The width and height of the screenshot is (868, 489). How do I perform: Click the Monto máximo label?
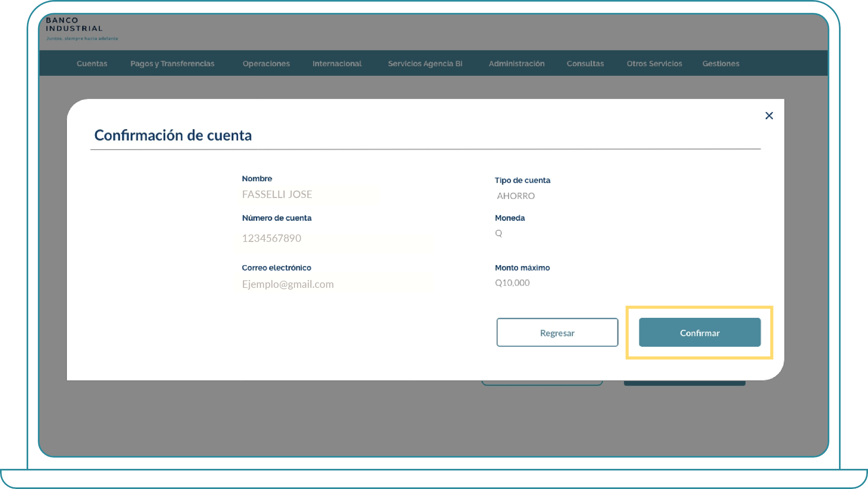(x=522, y=267)
